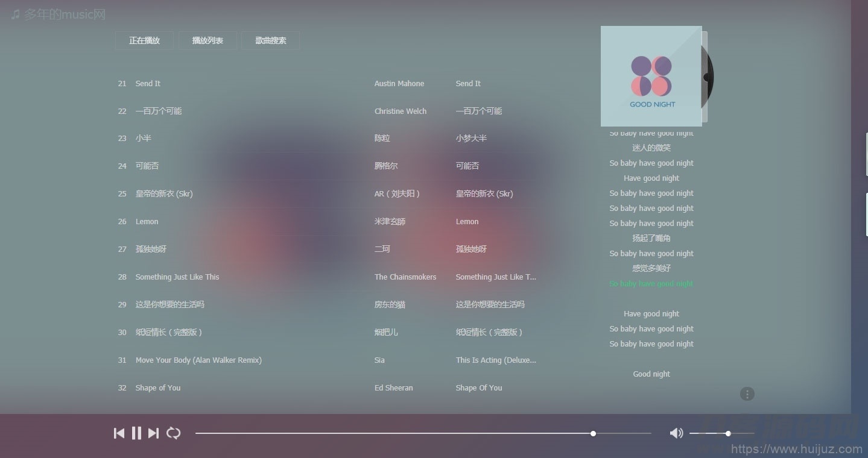Toggle the loop playback mode icon
This screenshot has height=458, width=868.
click(x=173, y=433)
